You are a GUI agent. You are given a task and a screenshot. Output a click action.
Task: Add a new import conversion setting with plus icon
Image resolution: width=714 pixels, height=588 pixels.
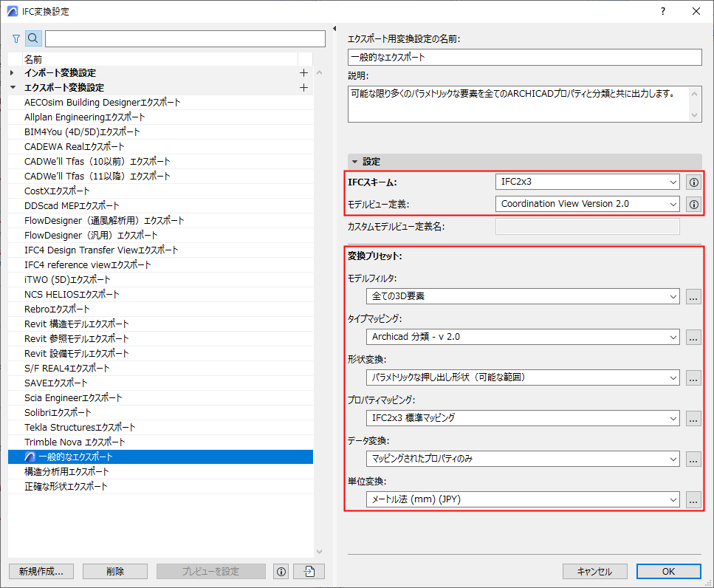[x=303, y=73]
